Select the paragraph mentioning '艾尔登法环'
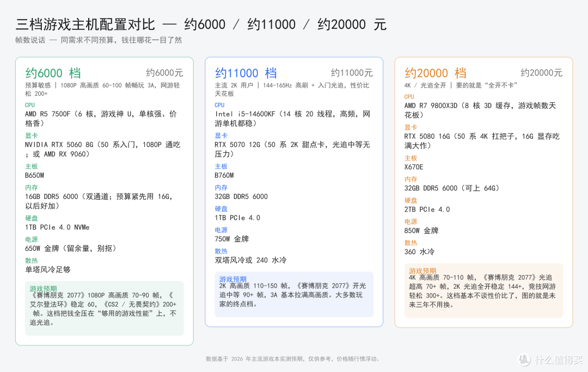Image resolution: width=588 pixels, height=372 pixels. 103,309
